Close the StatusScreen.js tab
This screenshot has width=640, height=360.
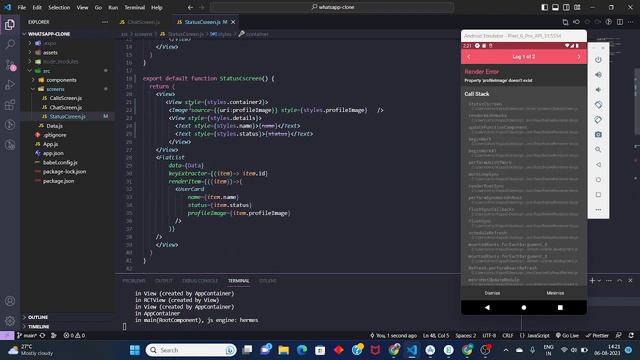click(233, 22)
